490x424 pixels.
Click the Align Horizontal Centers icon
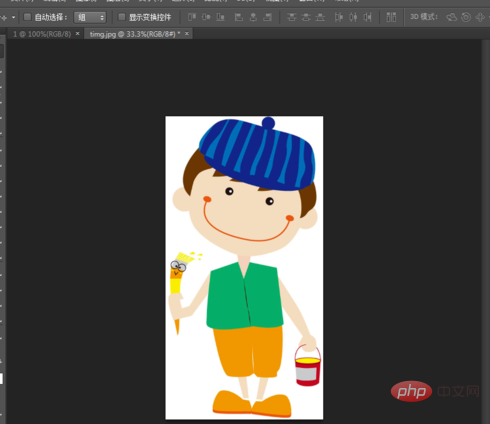click(x=253, y=17)
